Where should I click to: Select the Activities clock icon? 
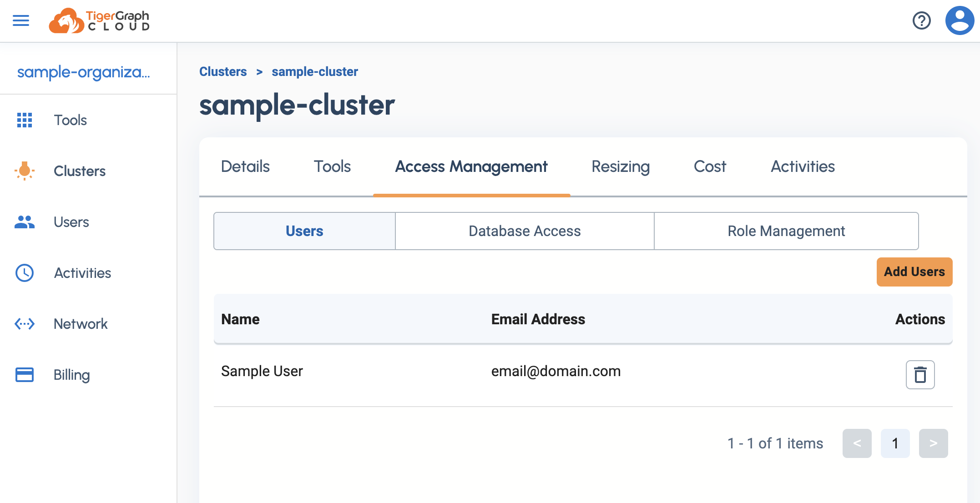25,273
